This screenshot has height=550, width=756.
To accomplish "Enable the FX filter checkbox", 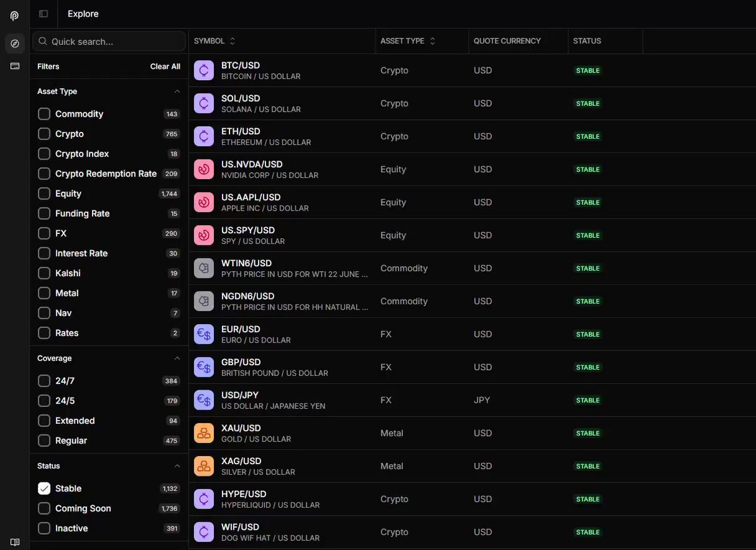I will (x=44, y=233).
